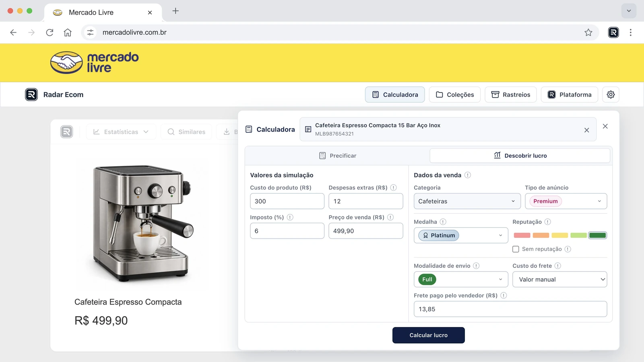The image size is (644, 362).
Task: Switch to the Precificar tab
Action: [337, 156]
